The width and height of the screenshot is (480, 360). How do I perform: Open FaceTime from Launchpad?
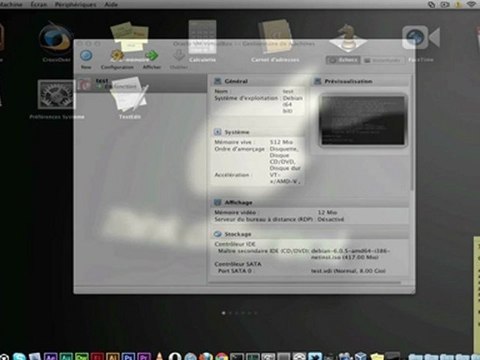[x=421, y=37]
